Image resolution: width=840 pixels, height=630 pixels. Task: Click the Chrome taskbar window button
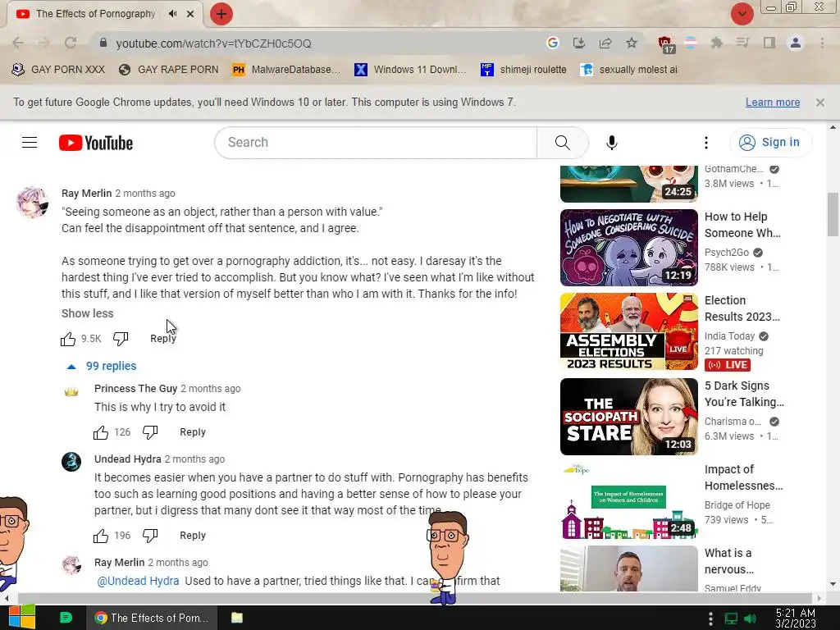(x=152, y=618)
